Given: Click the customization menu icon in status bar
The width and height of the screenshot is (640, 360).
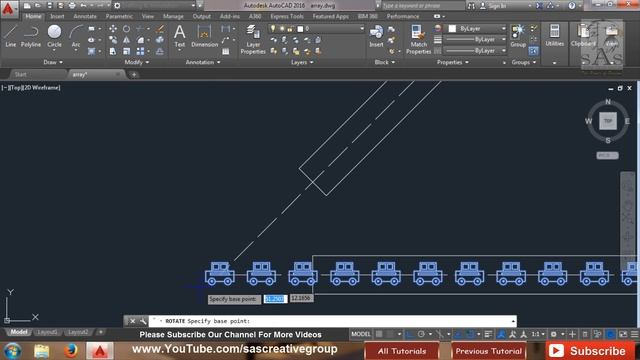Looking at the screenshot, I should click(x=634, y=334).
